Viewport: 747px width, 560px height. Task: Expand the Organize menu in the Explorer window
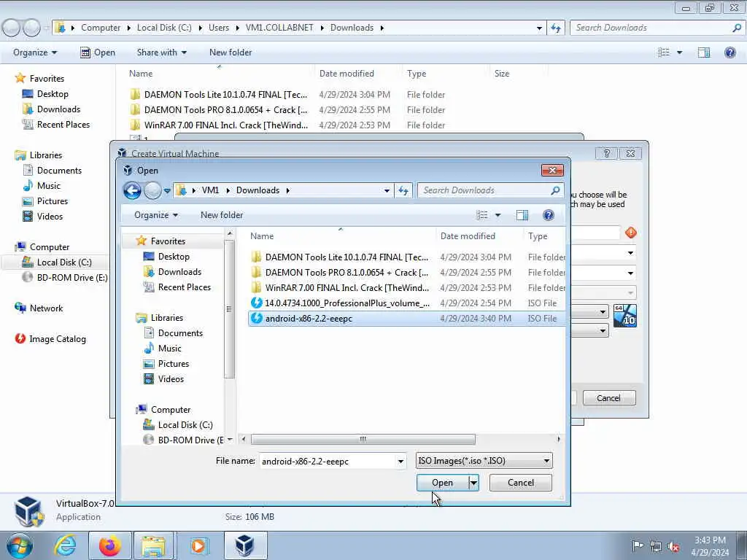click(35, 52)
